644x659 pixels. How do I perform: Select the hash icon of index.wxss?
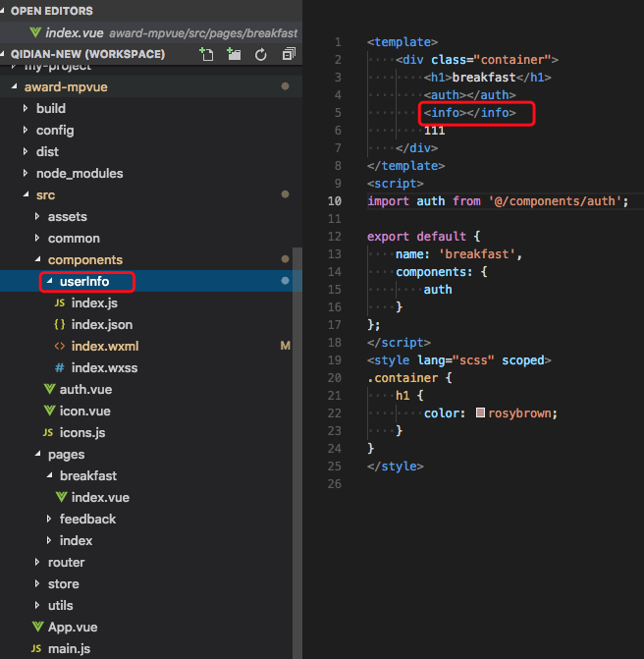pos(60,367)
